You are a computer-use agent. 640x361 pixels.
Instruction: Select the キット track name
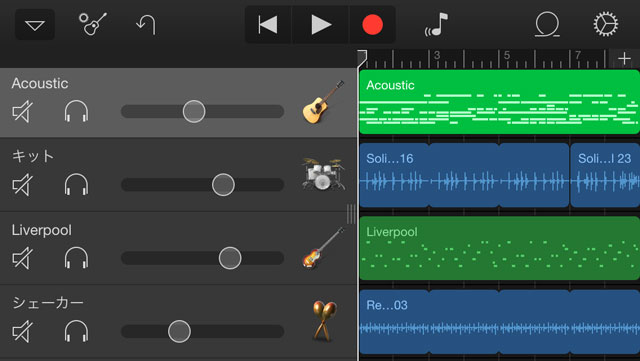tap(33, 156)
